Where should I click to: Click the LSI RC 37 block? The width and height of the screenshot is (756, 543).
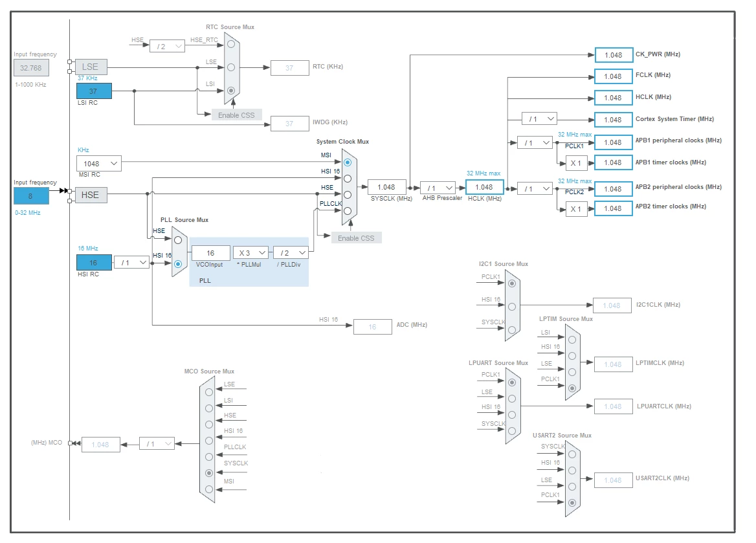(x=94, y=91)
